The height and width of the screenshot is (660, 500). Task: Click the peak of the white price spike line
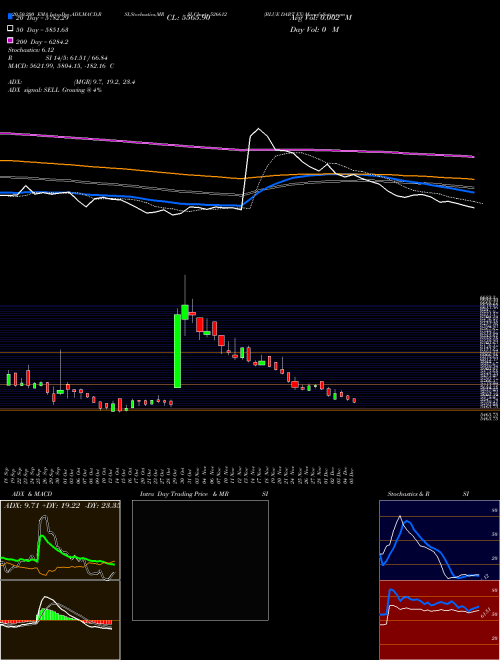point(258,129)
